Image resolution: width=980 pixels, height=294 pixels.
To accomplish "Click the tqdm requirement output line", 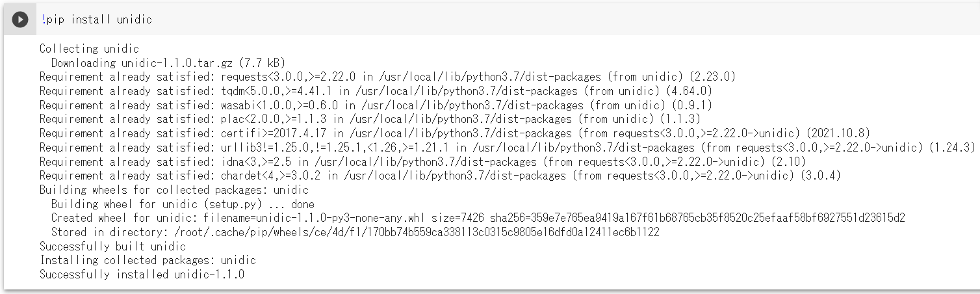I will pyautogui.click(x=376, y=91).
